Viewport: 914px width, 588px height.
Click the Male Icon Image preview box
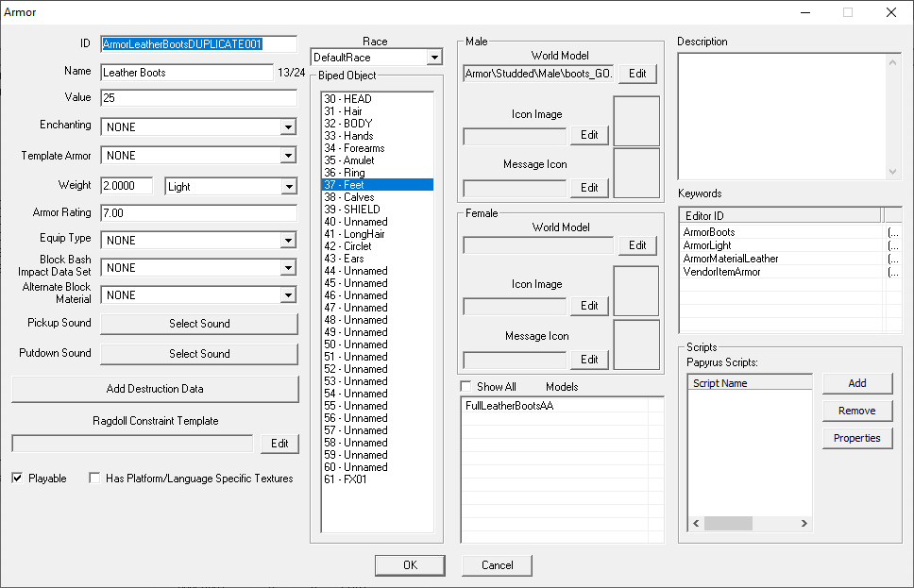(x=636, y=121)
